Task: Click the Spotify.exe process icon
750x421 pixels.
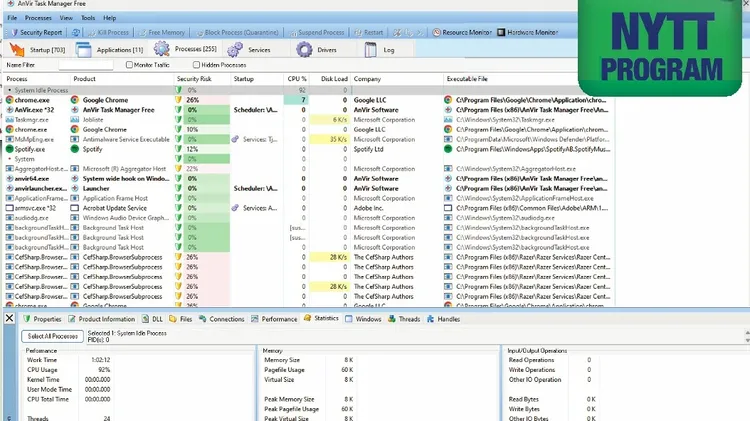Action: (9, 149)
